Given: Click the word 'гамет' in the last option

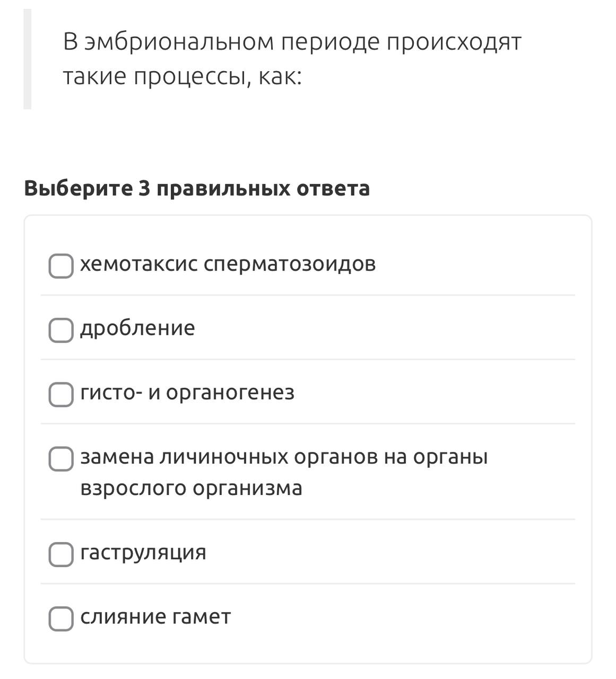Looking at the screenshot, I should [x=202, y=617].
